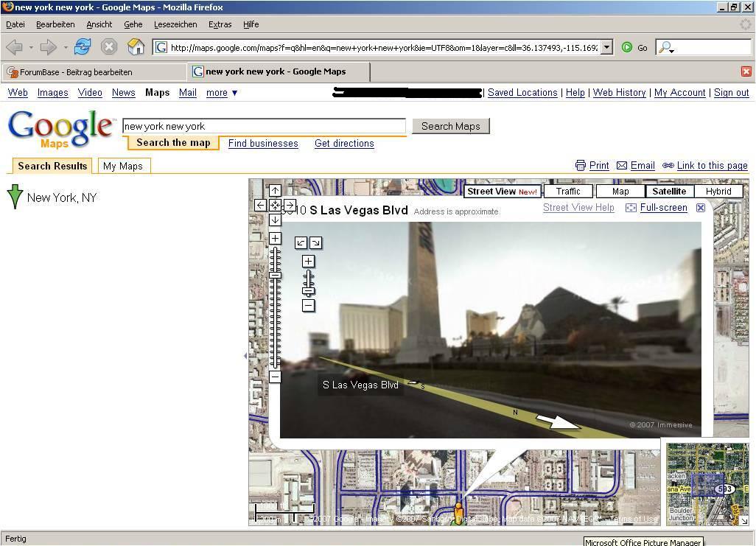Select the Search Results tab
756x546 pixels.
pos(52,166)
